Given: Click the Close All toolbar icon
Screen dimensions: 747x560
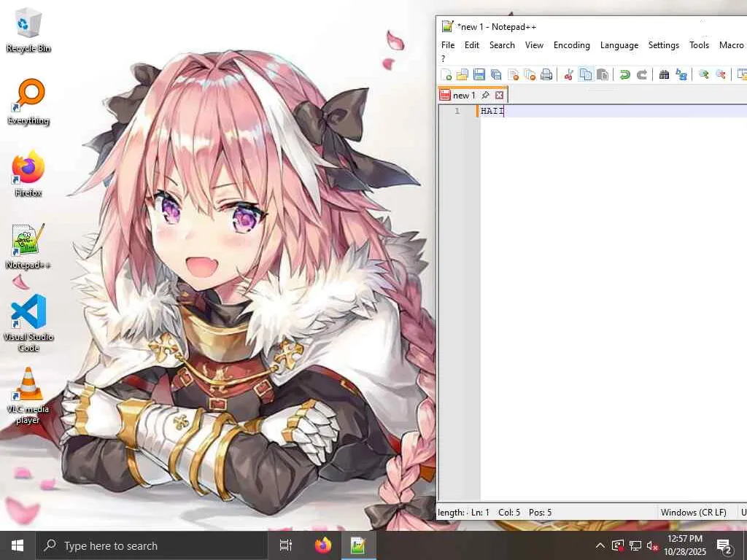Looking at the screenshot, I should coord(530,74).
